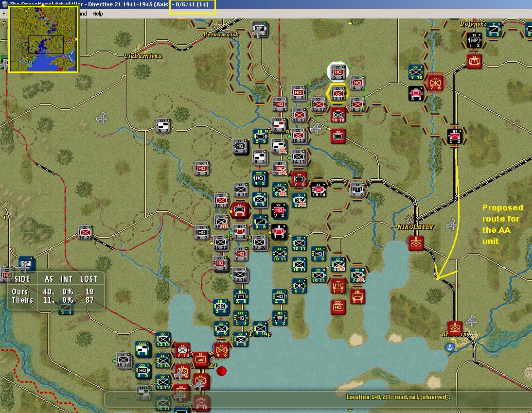Select the red XXX HQ counter
This screenshot has height=413, width=532.
(x=338, y=307)
